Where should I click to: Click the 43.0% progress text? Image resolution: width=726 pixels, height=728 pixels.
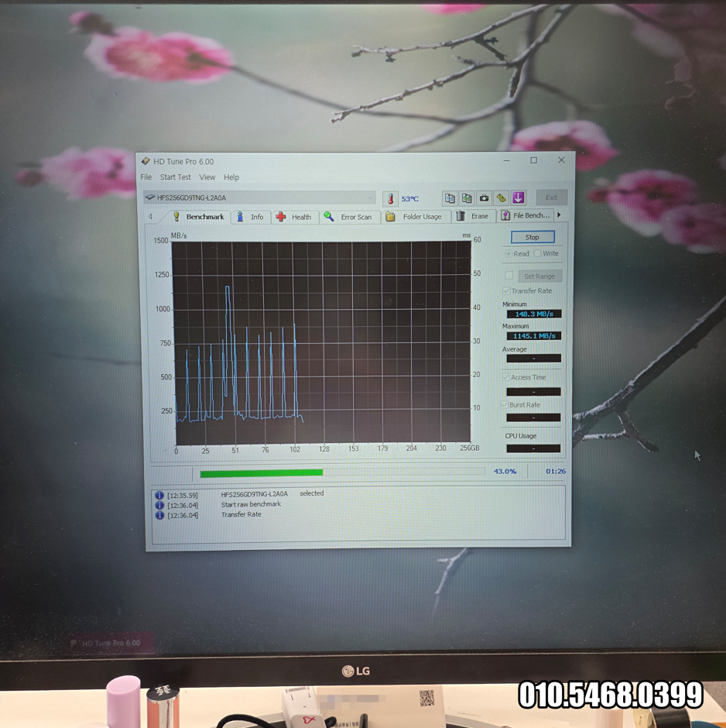point(505,471)
